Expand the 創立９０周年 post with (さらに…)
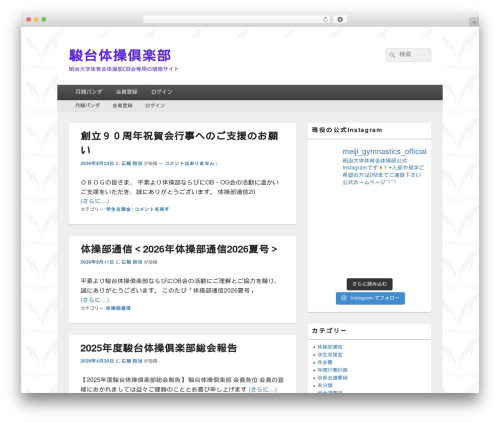Viewport: 500px width, 423px height. tap(95, 201)
